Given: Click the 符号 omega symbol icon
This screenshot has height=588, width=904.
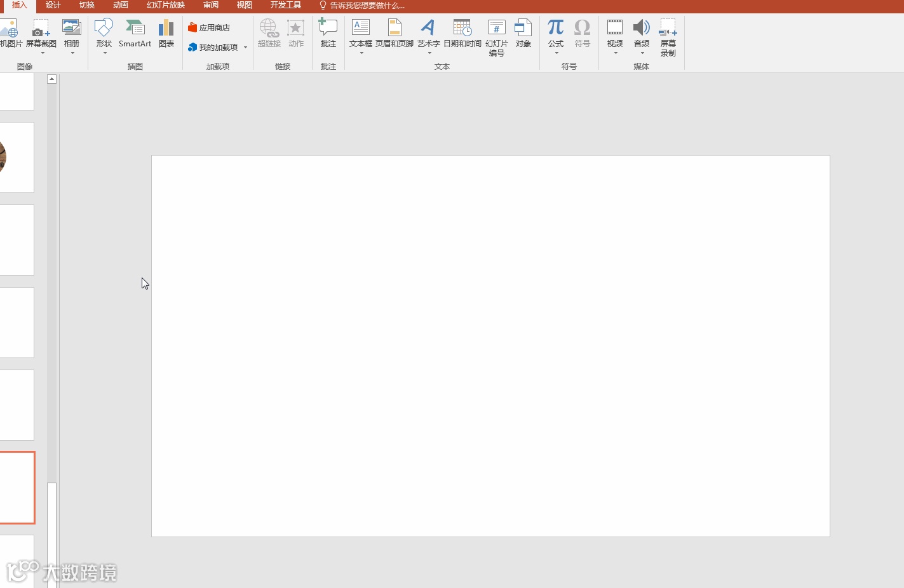Looking at the screenshot, I should tap(583, 28).
